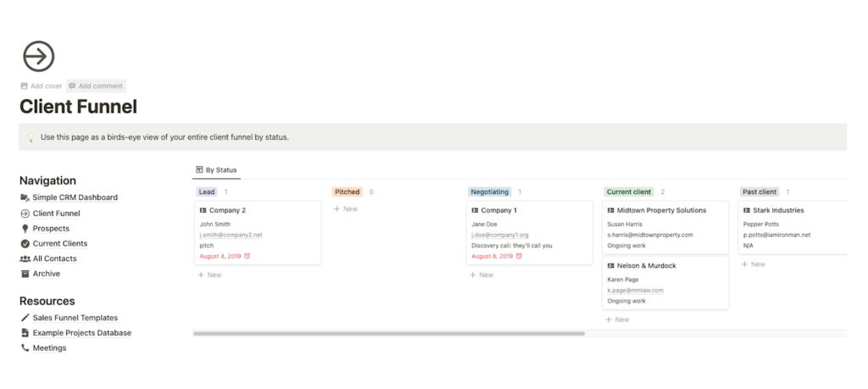Click the Prospects lightbulb icon
The width and height of the screenshot is (868, 389).
click(x=25, y=229)
